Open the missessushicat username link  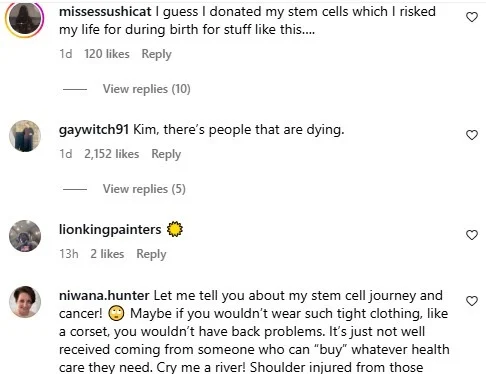point(105,12)
